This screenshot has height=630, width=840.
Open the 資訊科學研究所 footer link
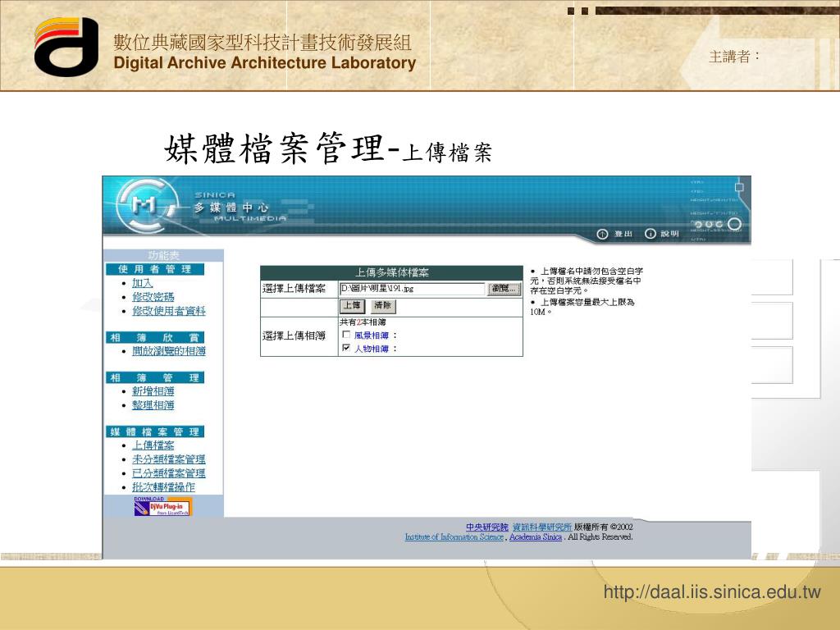[x=542, y=527]
